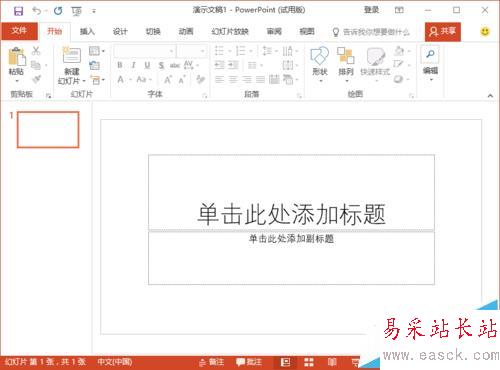The image size is (500, 370).
Task: Click the New Slide icon
Action: [x=72, y=55]
